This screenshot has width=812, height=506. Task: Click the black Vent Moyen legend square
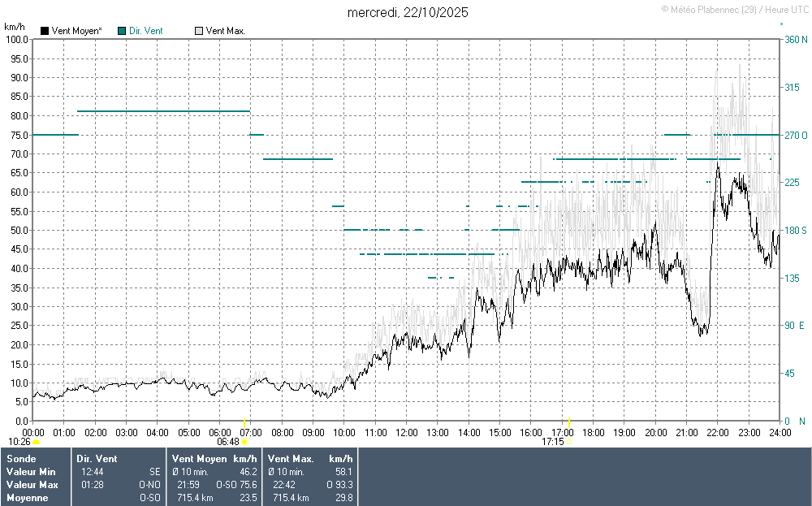click(45, 31)
